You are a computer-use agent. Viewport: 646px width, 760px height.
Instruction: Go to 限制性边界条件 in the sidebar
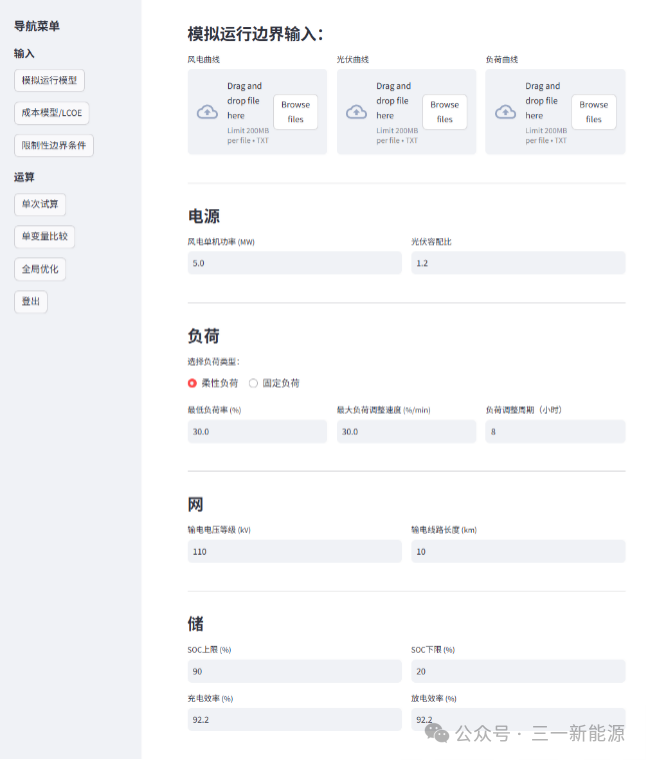(54, 145)
